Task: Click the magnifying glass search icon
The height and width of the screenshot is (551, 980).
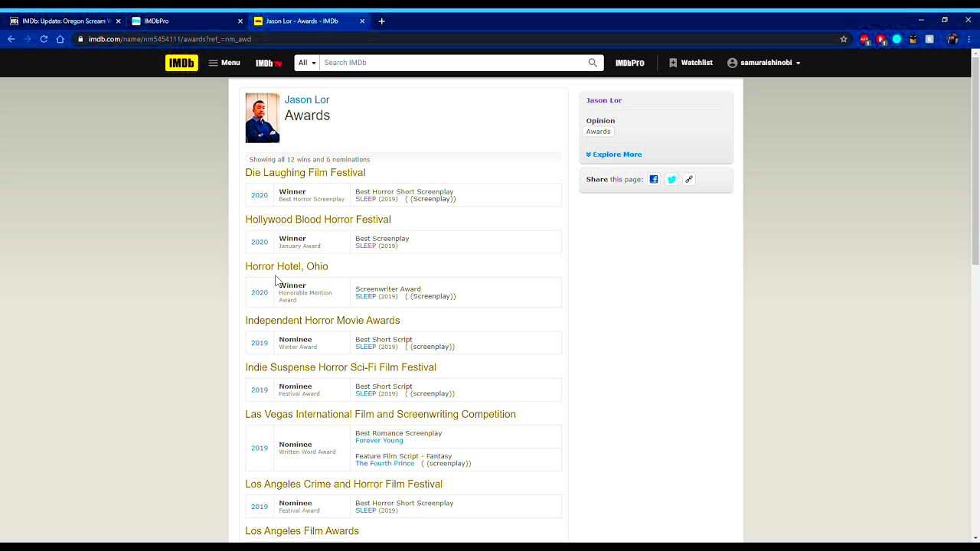Action: point(593,63)
